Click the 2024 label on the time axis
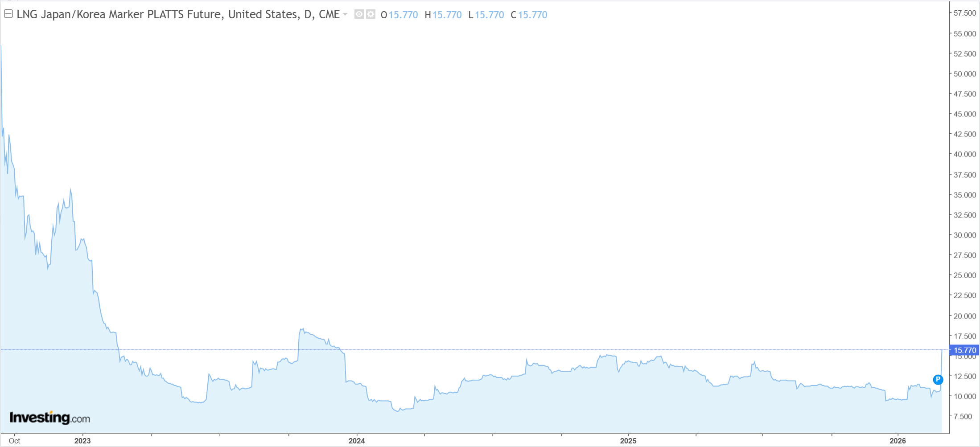 pos(357,441)
